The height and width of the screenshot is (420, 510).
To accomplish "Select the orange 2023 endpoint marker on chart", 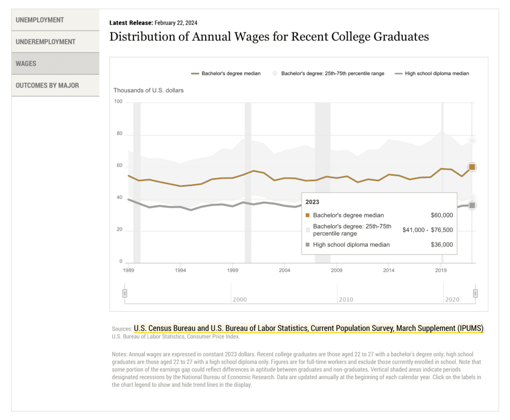I will tap(472, 167).
